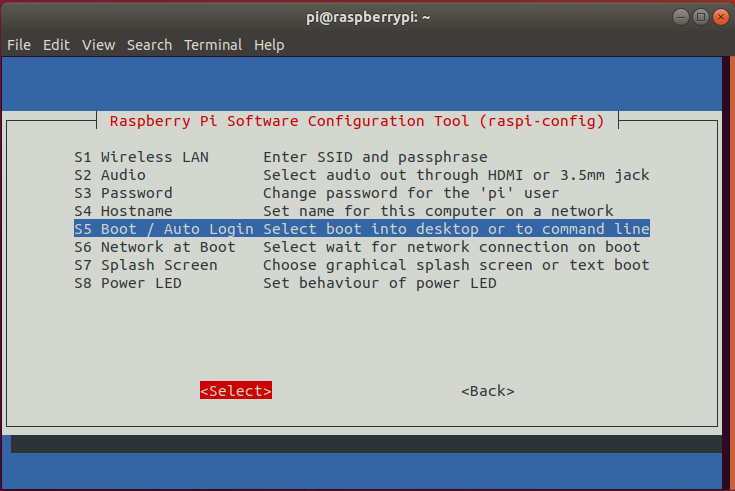Image resolution: width=735 pixels, height=491 pixels.
Task: Click 'Set name for this computer on a network'
Action: (438, 211)
